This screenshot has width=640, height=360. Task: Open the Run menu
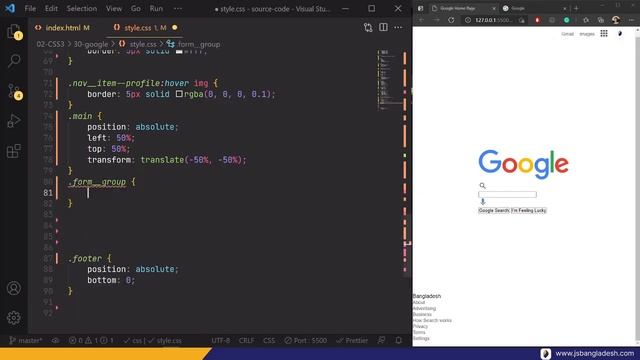coord(156,8)
